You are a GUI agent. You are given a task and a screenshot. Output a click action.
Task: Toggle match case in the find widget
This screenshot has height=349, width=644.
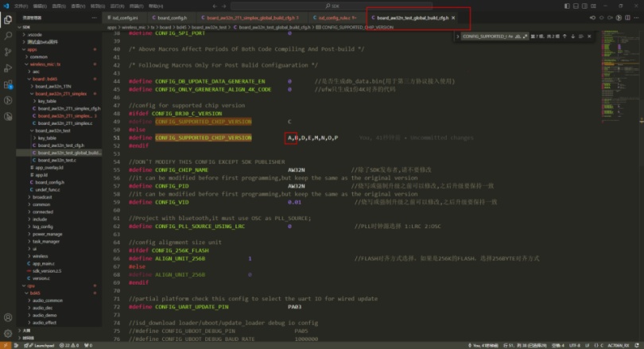coord(510,36)
